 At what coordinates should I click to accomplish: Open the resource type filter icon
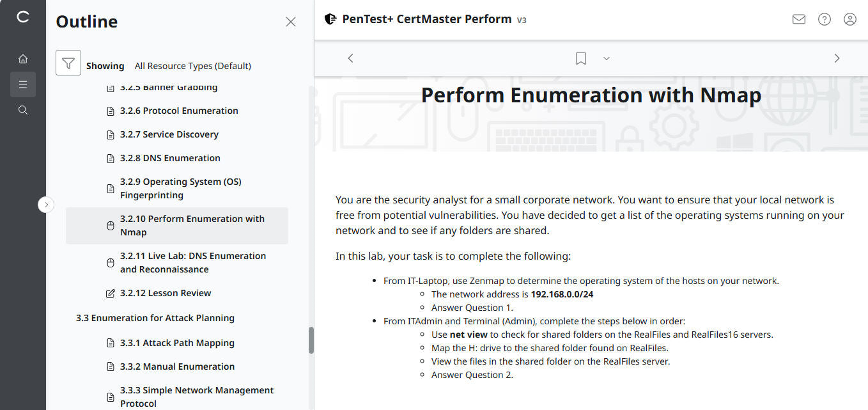pos(68,63)
